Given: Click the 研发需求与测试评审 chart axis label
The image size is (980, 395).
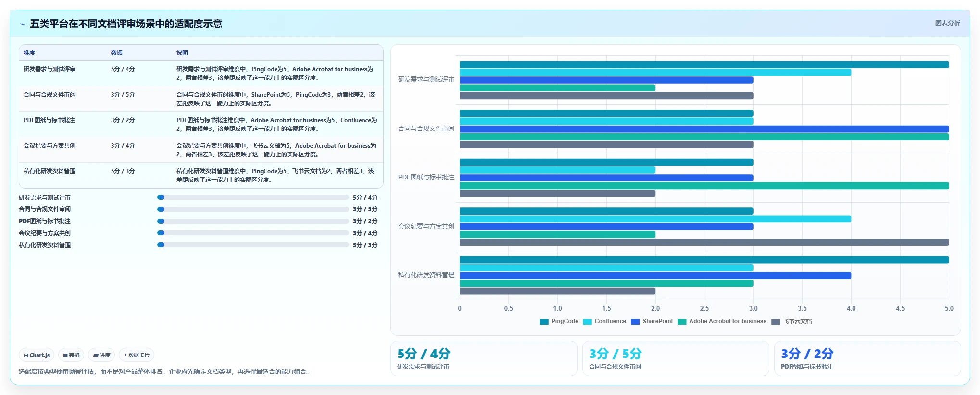Looking at the screenshot, I should pos(426,80).
